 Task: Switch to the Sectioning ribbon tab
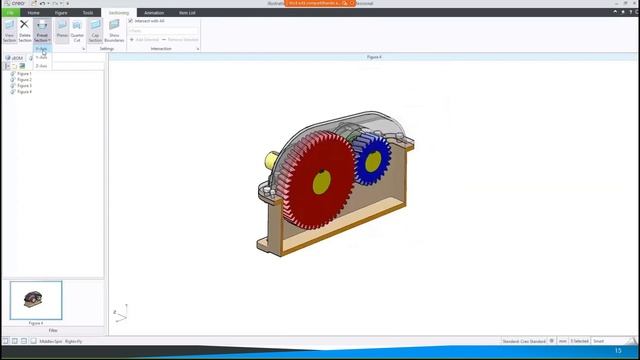click(x=119, y=13)
